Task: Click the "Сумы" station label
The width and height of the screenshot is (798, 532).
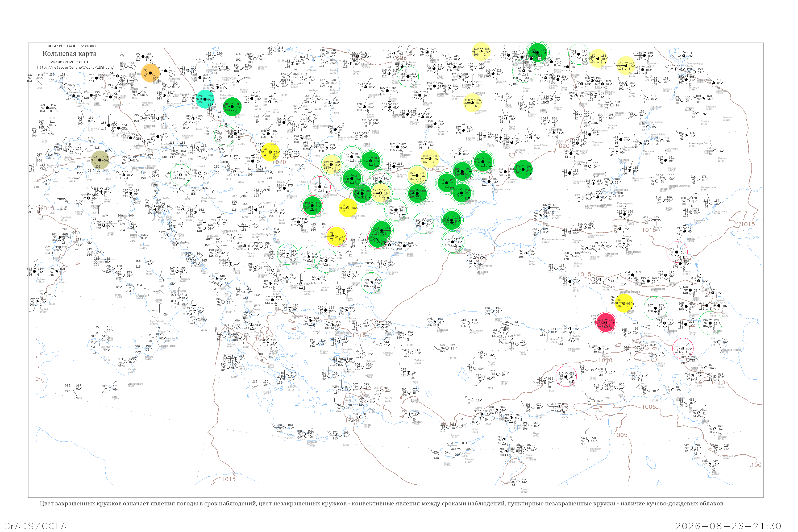Action: tap(491, 144)
